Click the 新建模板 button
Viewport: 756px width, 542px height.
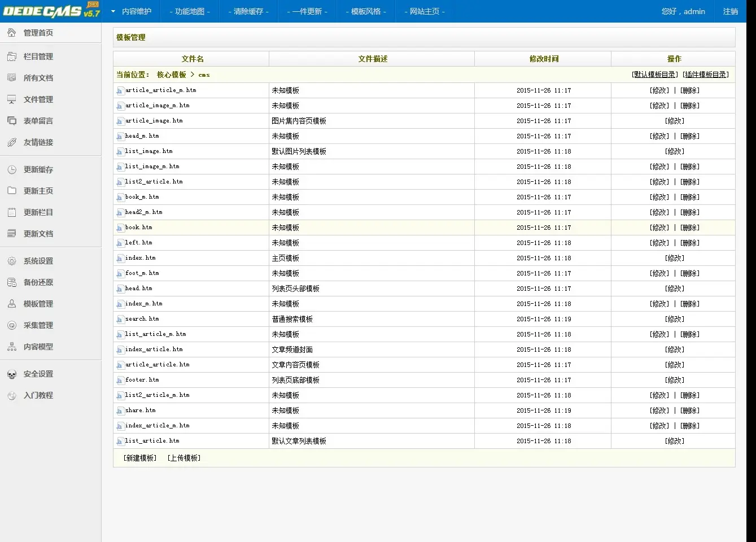tap(140, 458)
